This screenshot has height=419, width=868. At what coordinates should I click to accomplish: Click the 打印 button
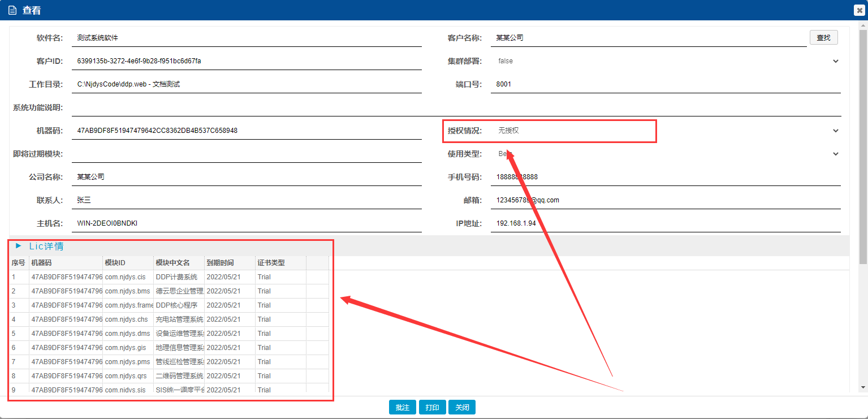click(x=432, y=407)
